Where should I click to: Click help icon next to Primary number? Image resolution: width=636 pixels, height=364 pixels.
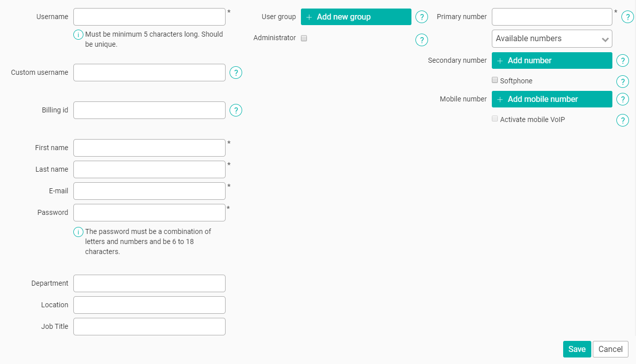point(627,17)
